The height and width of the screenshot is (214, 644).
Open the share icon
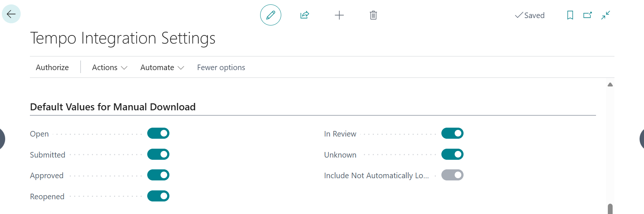pyautogui.click(x=304, y=15)
